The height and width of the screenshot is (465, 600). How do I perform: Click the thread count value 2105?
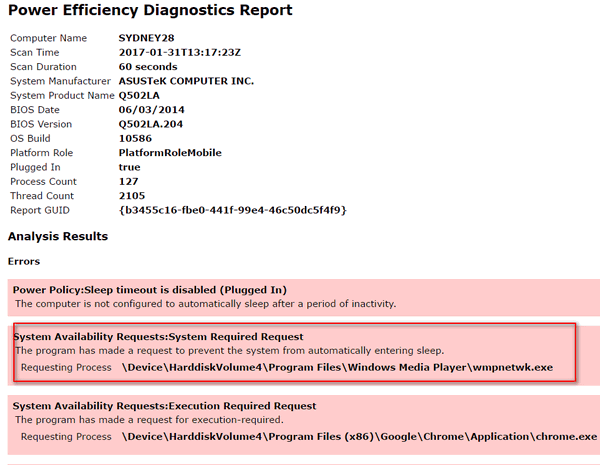(132, 196)
